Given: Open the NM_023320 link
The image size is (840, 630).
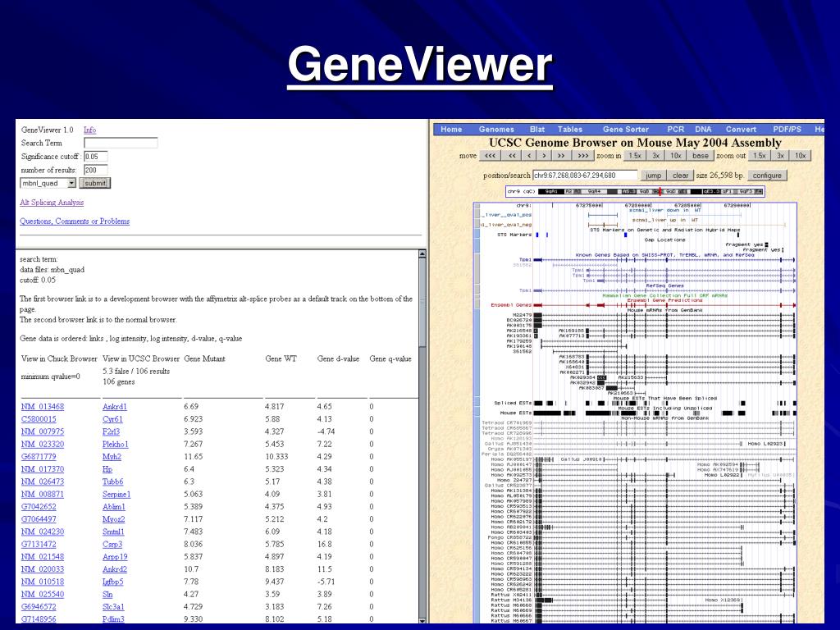Looking at the screenshot, I should tap(43, 444).
